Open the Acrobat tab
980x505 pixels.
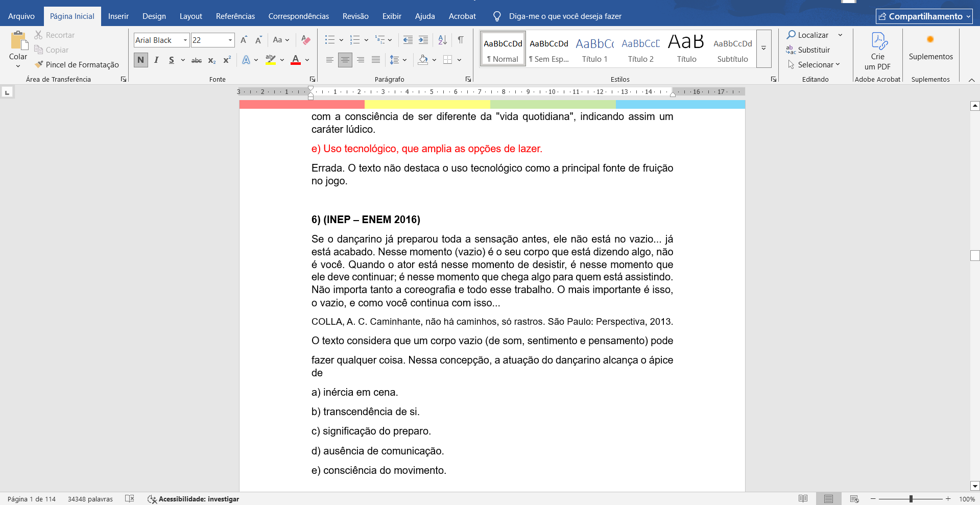point(462,16)
